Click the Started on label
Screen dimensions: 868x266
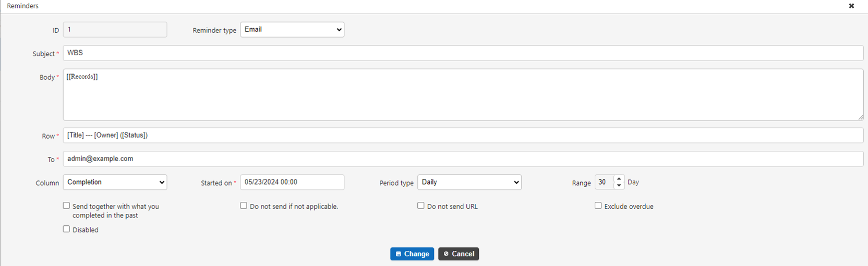point(216,183)
